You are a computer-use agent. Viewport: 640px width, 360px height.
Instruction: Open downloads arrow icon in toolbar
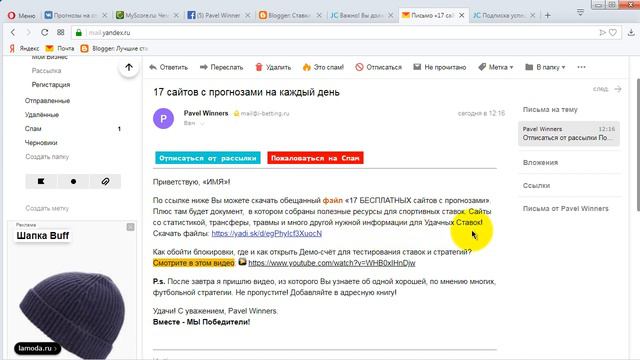coord(631,32)
